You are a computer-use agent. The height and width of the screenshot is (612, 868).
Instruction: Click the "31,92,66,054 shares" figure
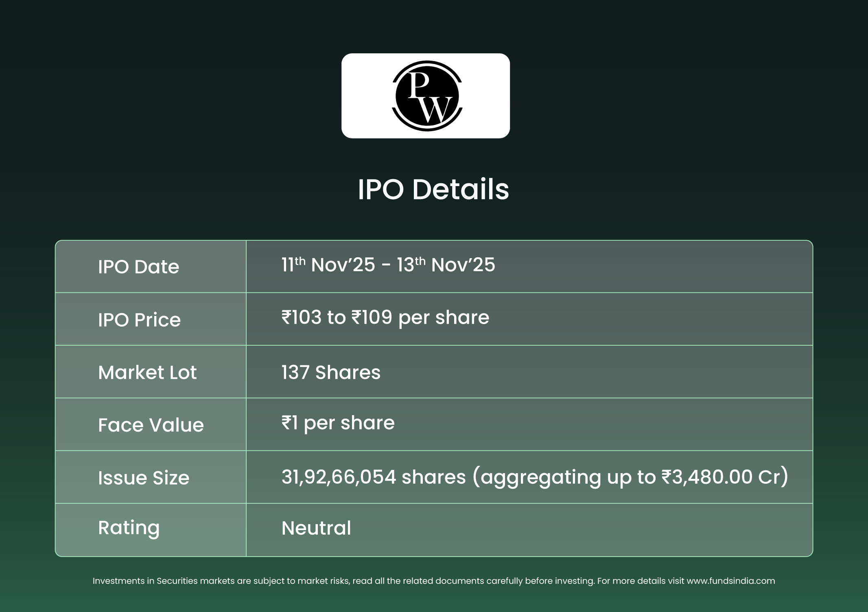[373, 477]
